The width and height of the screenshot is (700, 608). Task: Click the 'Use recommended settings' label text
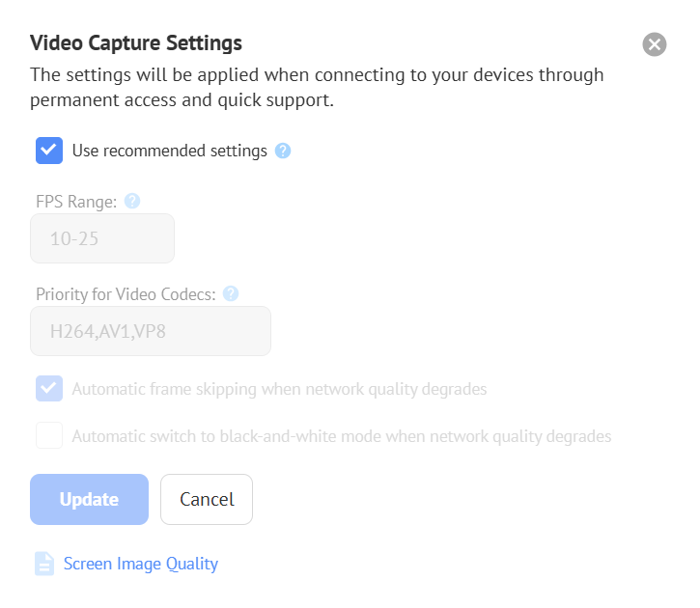(x=169, y=151)
